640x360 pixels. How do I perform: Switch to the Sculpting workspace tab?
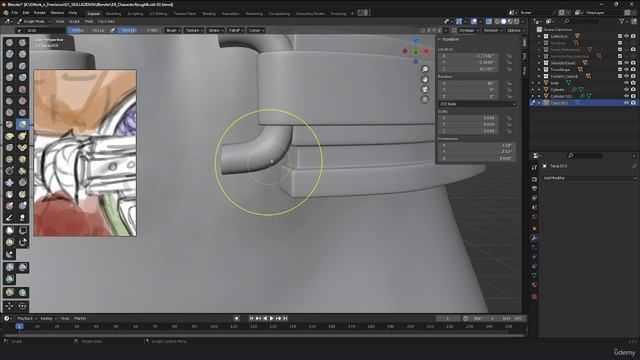[x=135, y=13]
